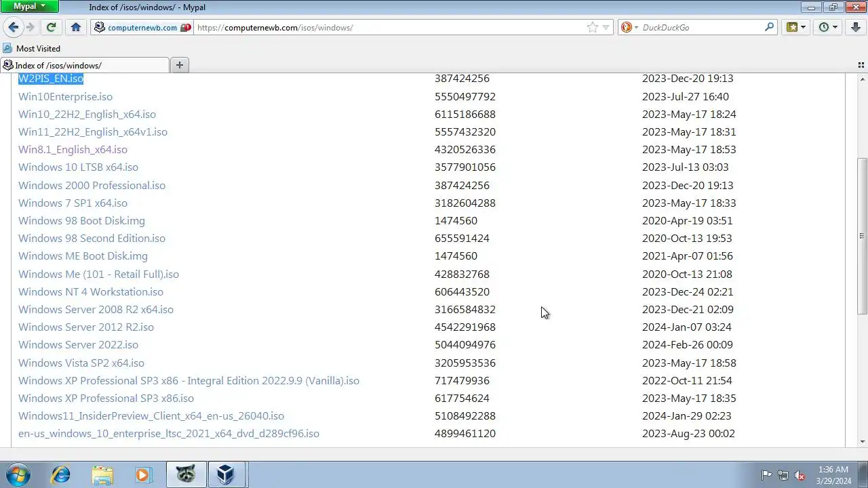
Task: Click the Win11_22H2_English_x64v1.iso link
Action: pyautogui.click(x=93, y=132)
